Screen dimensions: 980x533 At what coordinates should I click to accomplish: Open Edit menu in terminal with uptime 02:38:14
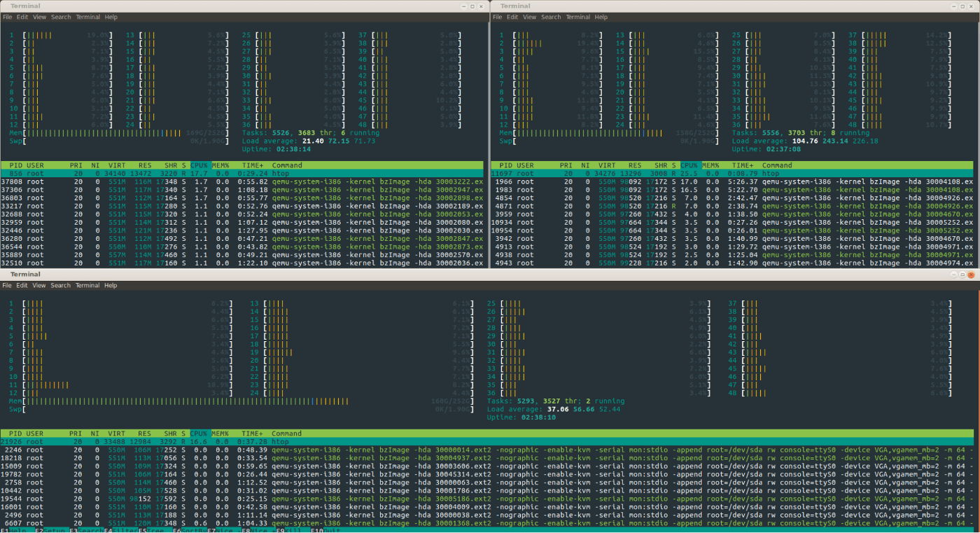coord(22,17)
